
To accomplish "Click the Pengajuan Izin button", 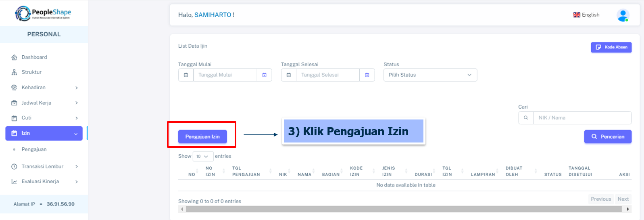I will (x=202, y=137).
